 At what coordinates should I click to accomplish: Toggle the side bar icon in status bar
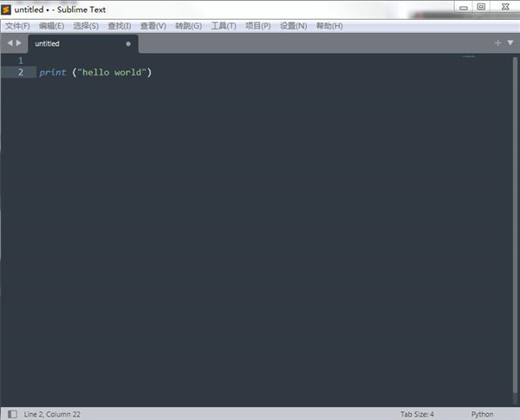pyautogui.click(x=11, y=414)
